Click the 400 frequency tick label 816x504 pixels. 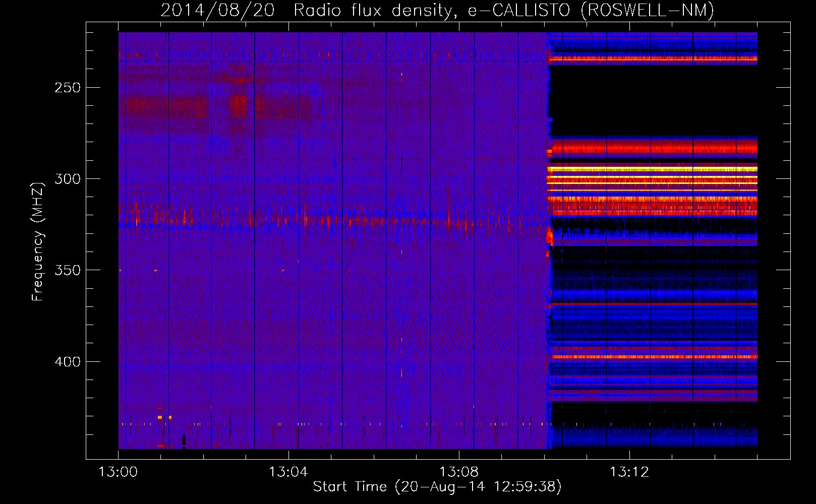[68, 362]
